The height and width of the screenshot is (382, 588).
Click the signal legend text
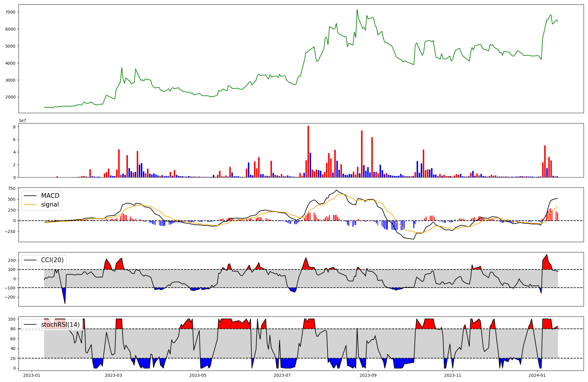(x=50, y=205)
